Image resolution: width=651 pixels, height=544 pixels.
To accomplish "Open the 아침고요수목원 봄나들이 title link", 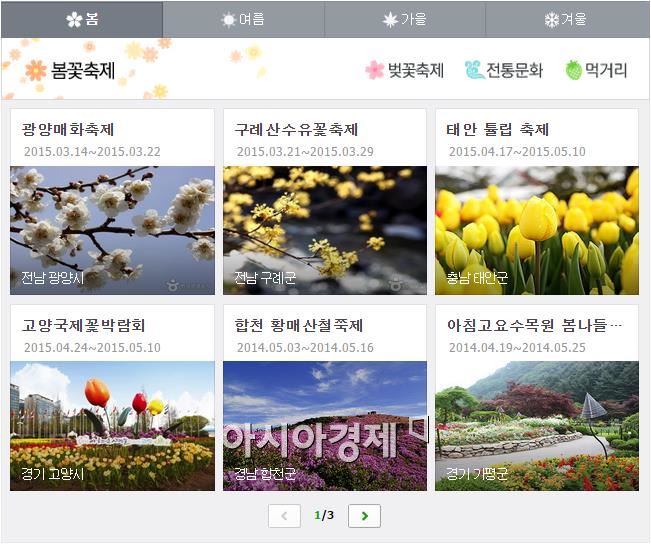I will pos(534,326).
